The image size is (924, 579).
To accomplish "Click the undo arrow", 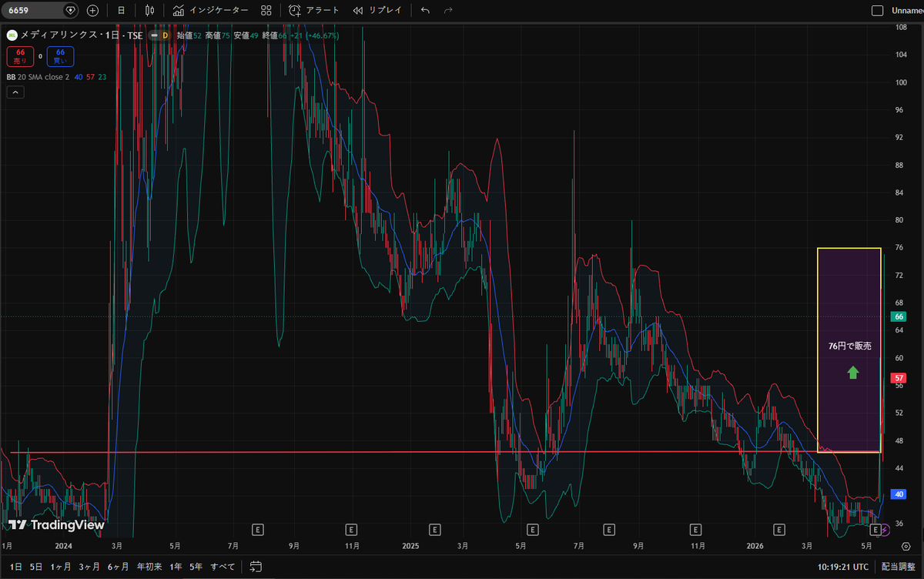I will point(426,11).
